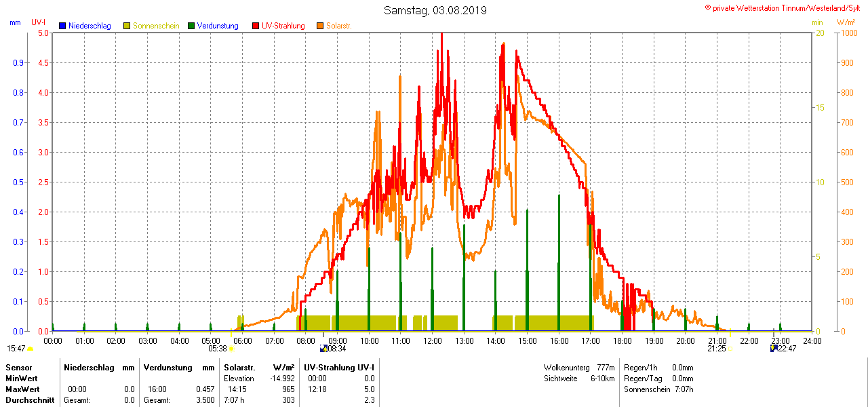
Task: Click the yellow Sonnenschein legend swatch
Action: [x=127, y=26]
